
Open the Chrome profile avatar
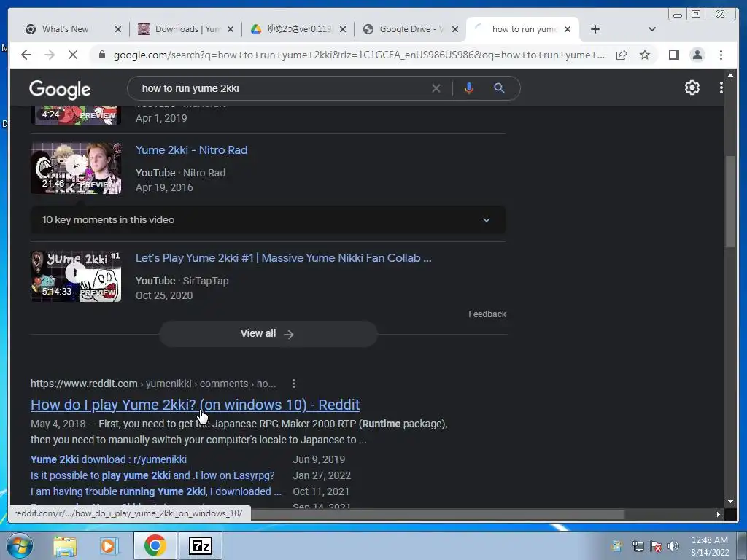pyautogui.click(x=697, y=55)
